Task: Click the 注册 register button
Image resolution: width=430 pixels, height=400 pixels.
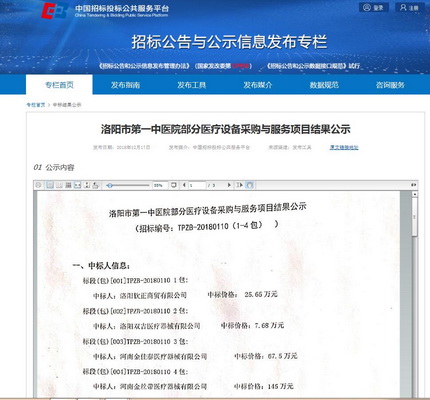Action: pyautogui.click(x=410, y=7)
